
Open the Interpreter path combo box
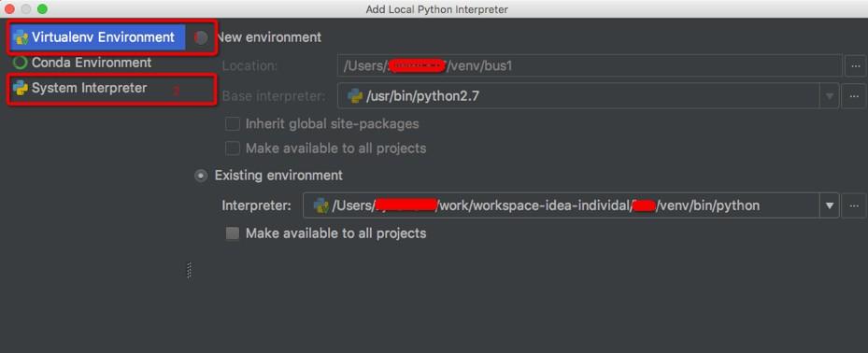coord(571,205)
